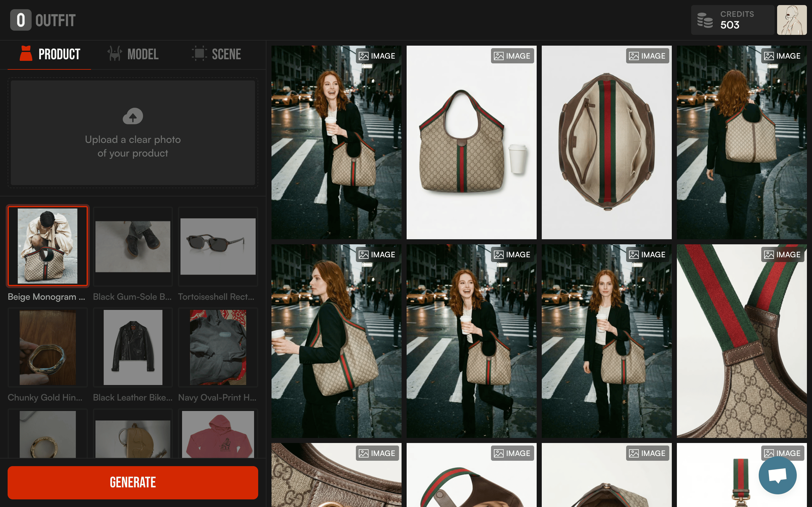Viewport: 812px width, 507px height.
Task: Select the Chunky Gold Hinge bracelet thumbnail
Action: tap(48, 347)
